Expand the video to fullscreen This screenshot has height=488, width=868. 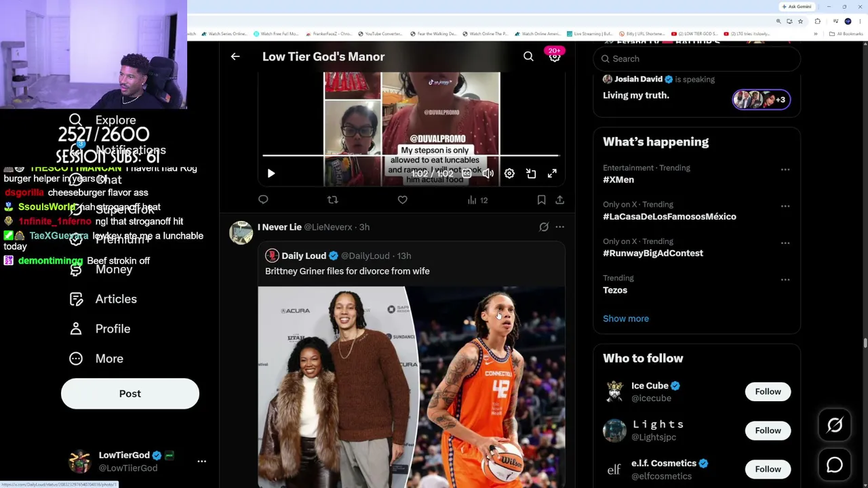click(x=552, y=174)
